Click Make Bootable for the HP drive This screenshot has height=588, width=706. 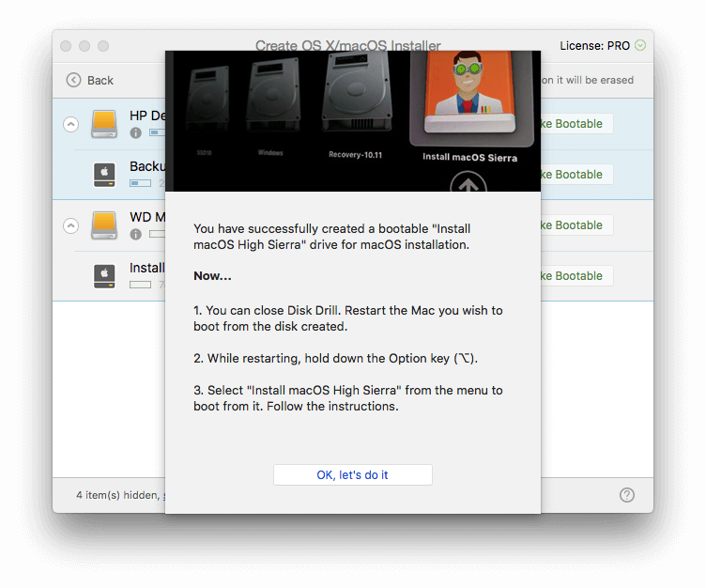point(576,123)
